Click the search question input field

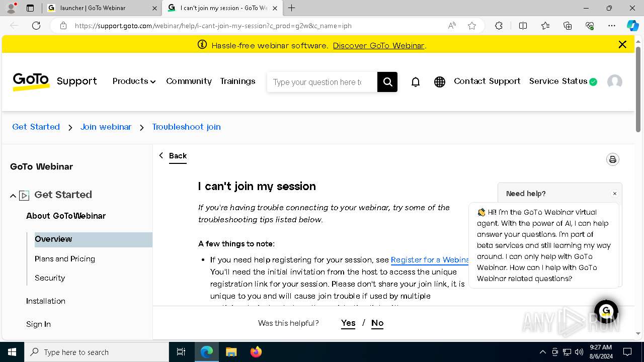[x=322, y=82]
